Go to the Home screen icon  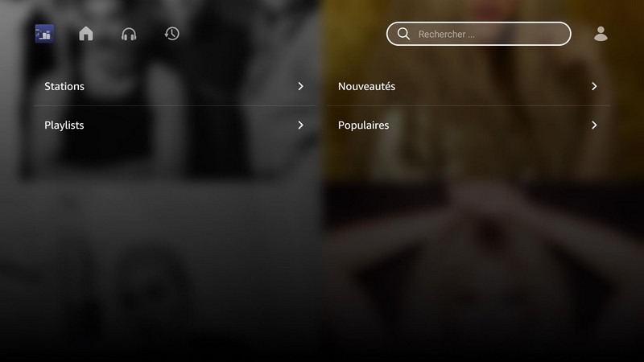coord(86,33)
